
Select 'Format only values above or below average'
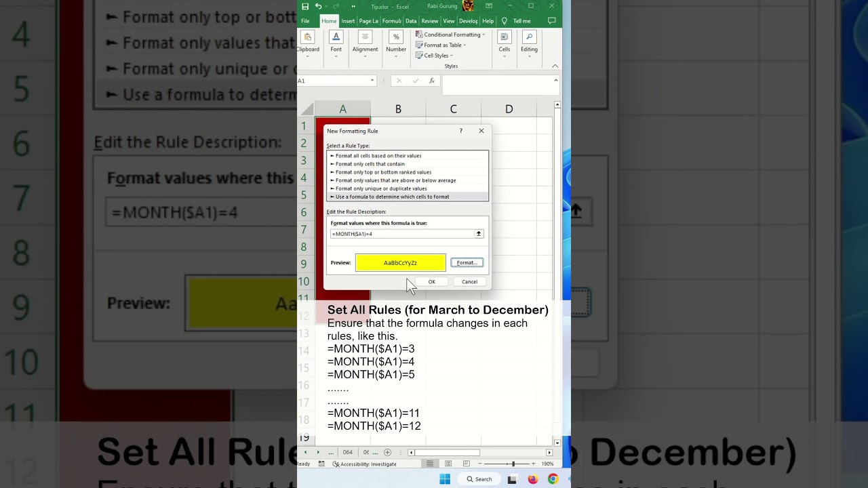tap(407, 180)
